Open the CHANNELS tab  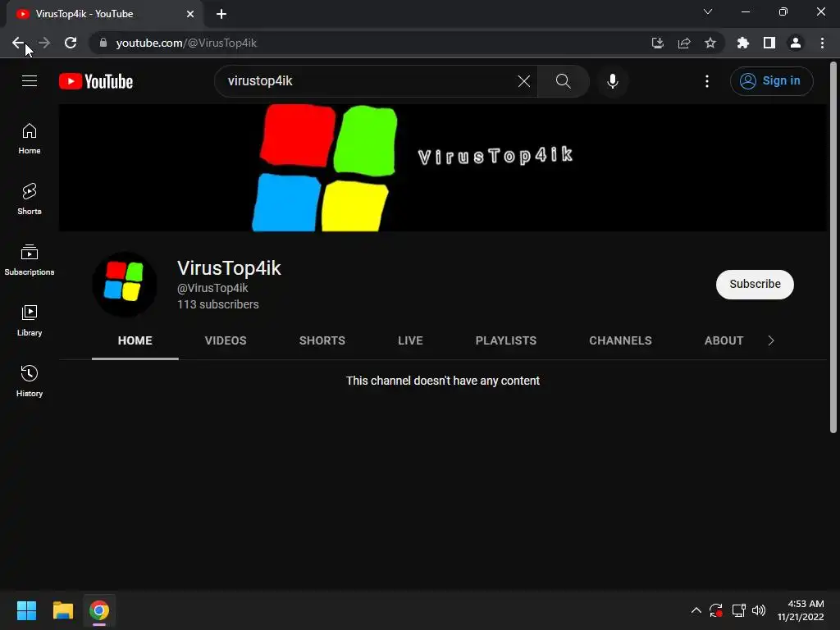pos(620,340)
